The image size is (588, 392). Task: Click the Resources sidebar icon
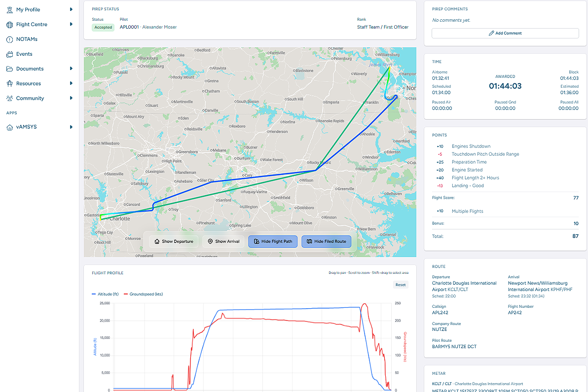tap(10, 83)
